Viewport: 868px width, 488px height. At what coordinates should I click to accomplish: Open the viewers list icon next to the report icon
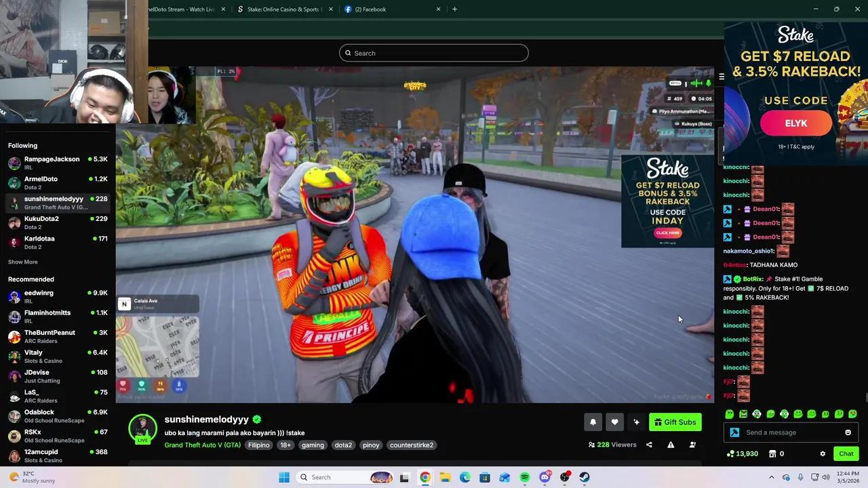click(x=692, y=445)
